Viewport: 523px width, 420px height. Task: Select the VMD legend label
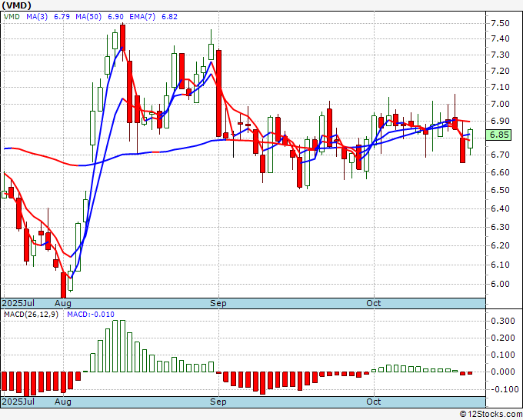(x=12, y=15)
